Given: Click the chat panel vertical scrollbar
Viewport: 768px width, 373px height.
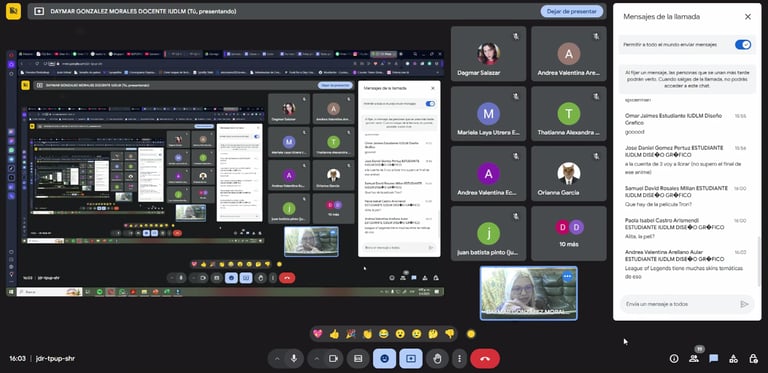Looking at the screenshot, I should 758,262.
